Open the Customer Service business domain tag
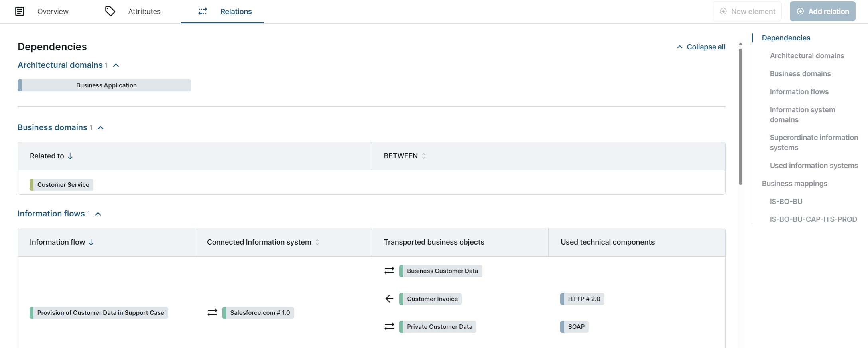 (x=63, y=185)
